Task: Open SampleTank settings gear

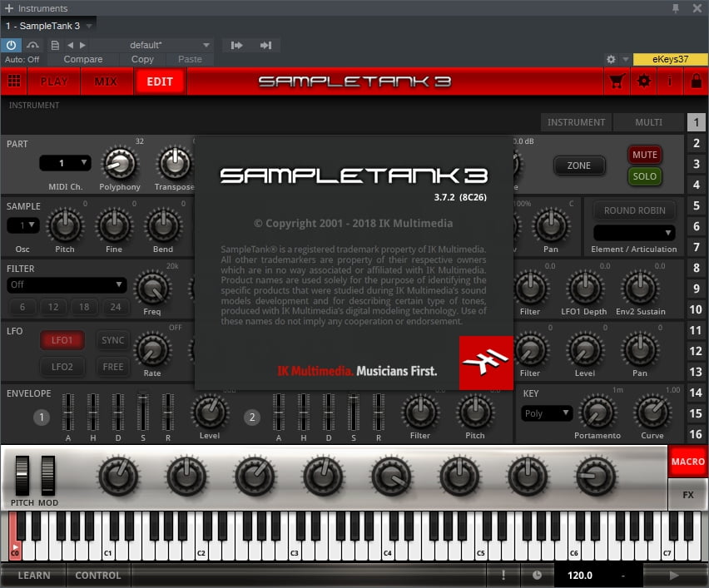Action: click(x=644, y=82)
